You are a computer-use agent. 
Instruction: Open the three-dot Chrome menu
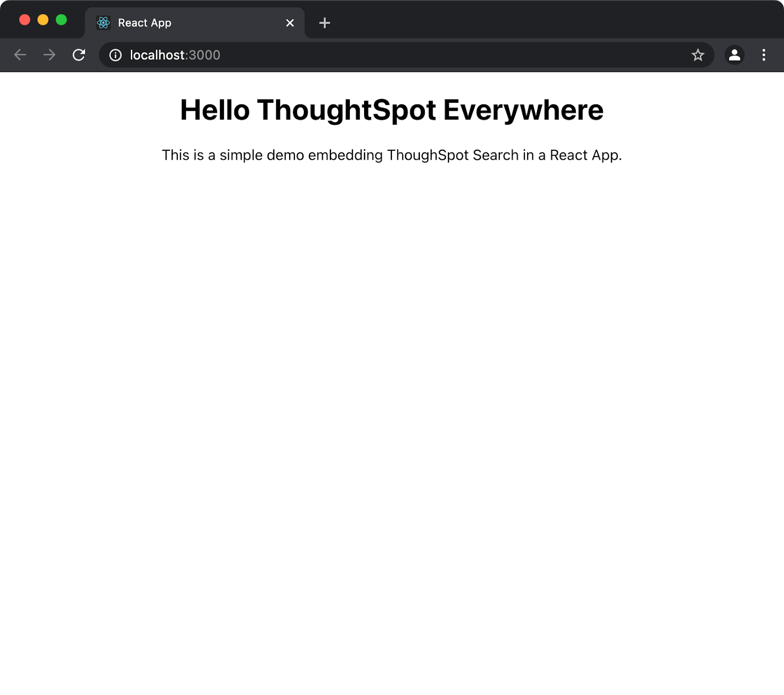763,55
